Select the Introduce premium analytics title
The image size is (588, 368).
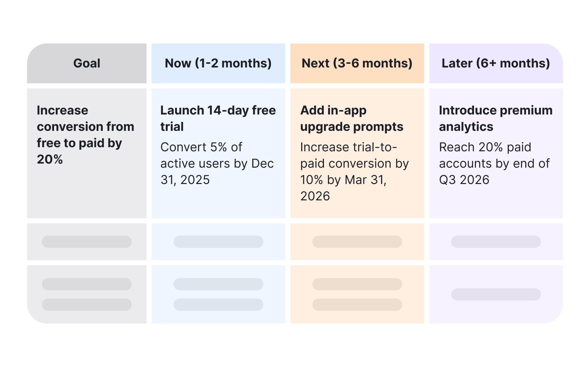coord(495,118)
